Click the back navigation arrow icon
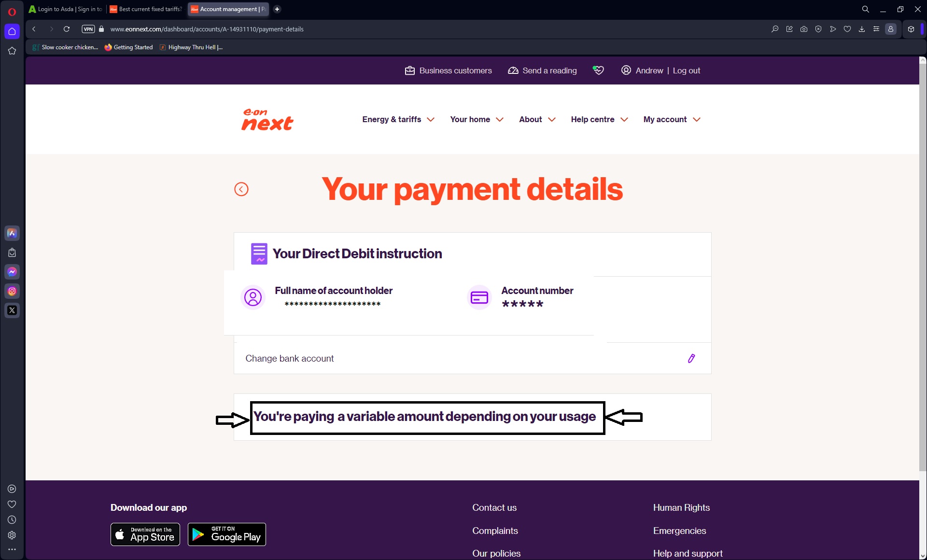This screenshot has width=927, height=560. (241, 189)
